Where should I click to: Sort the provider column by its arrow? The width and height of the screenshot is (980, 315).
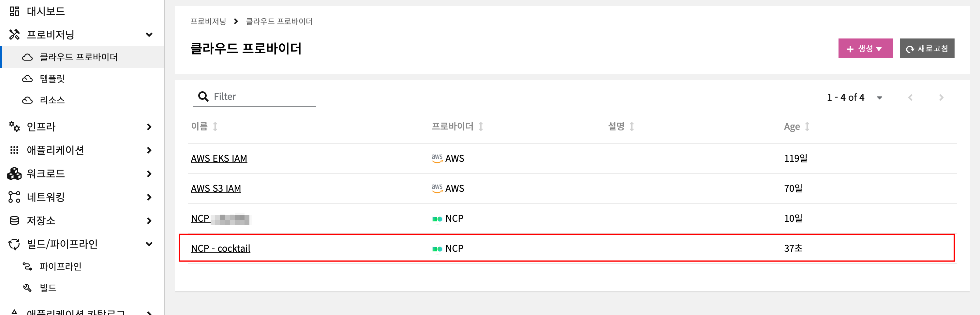[481, 126]
